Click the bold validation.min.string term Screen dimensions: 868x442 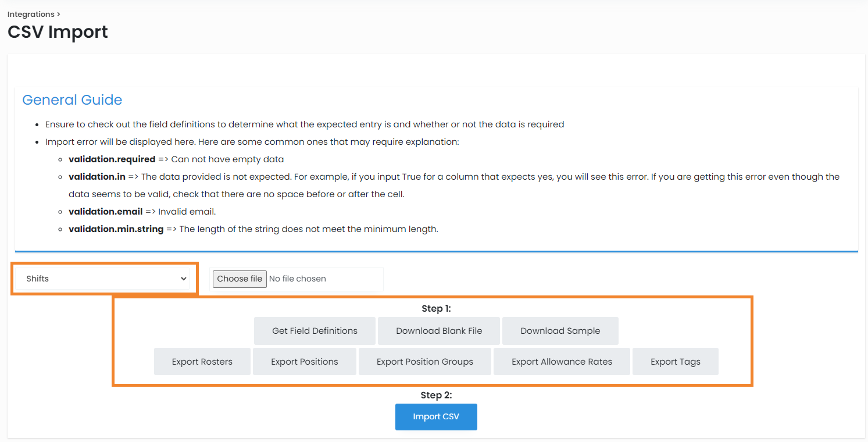pyautogui.click(x=116, y=229)
